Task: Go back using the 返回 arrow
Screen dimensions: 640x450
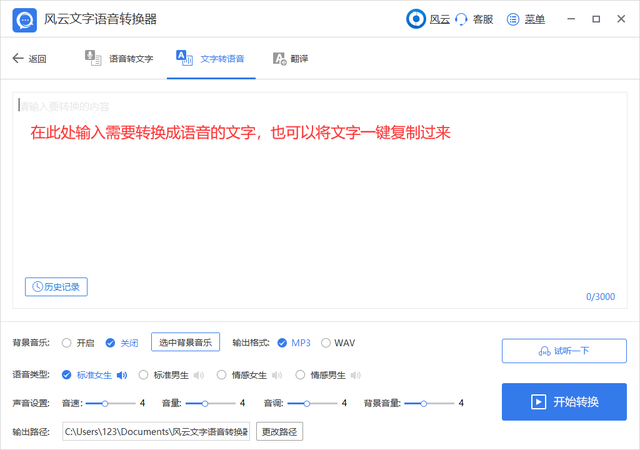Action: pos(18,58)
